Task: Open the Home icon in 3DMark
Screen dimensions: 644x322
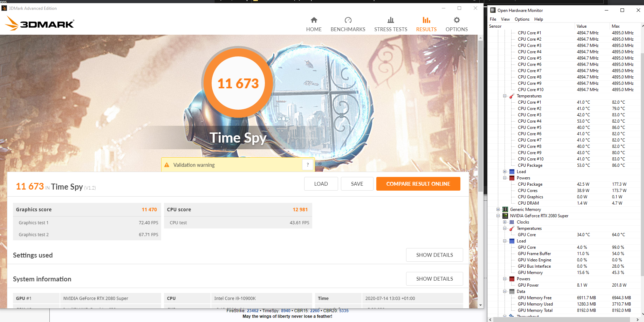Action: click(314, 20)
